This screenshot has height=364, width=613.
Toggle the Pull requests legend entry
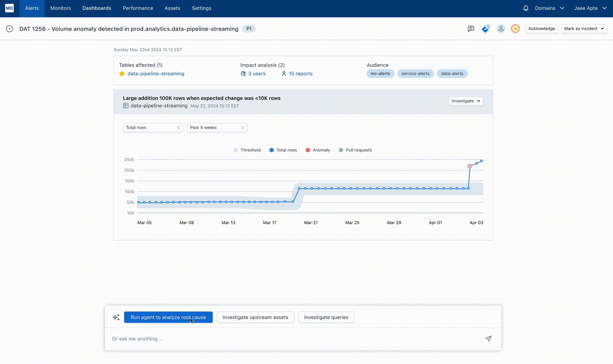pyautogui.click(x=355, y=150)
